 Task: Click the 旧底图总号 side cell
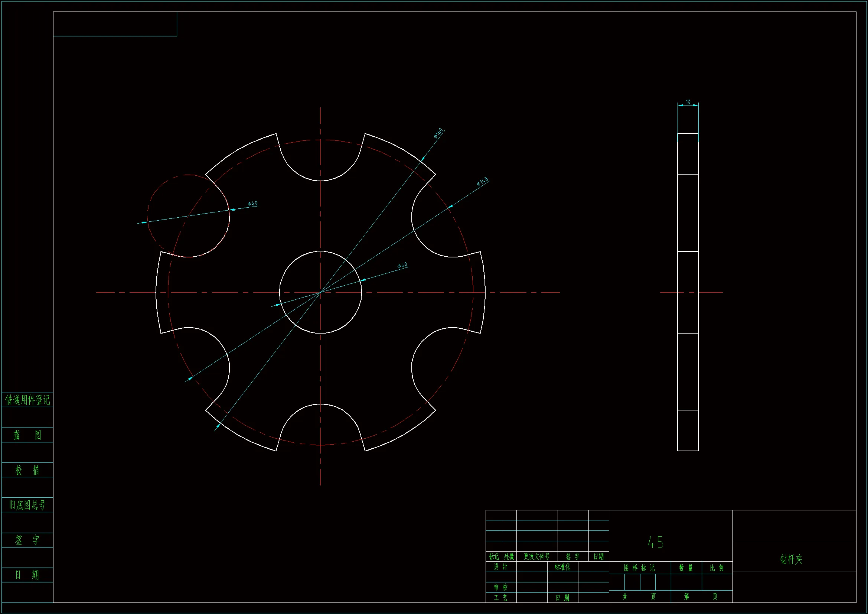[27, 505]
